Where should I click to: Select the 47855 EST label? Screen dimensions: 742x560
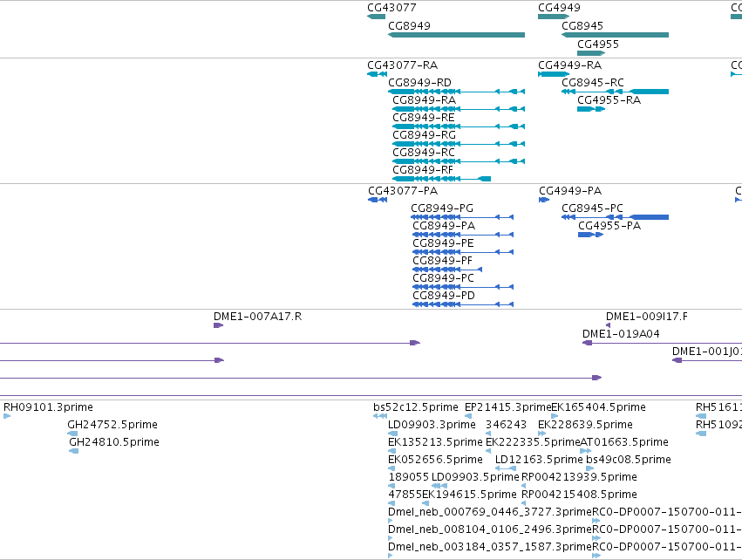click(x=405, y=495)
